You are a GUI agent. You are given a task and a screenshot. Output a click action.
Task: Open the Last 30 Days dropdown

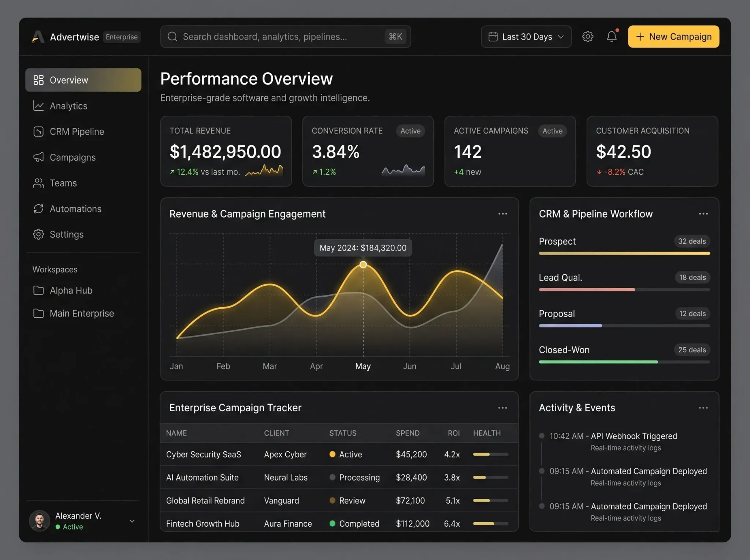[526, 37]
